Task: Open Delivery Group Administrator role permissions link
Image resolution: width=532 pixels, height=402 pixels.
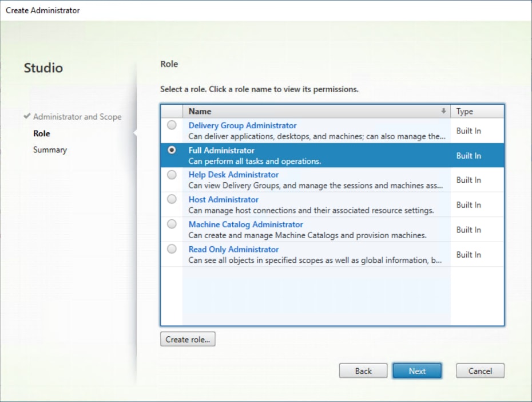Action: pyautogui.click(x=242, y=125)
